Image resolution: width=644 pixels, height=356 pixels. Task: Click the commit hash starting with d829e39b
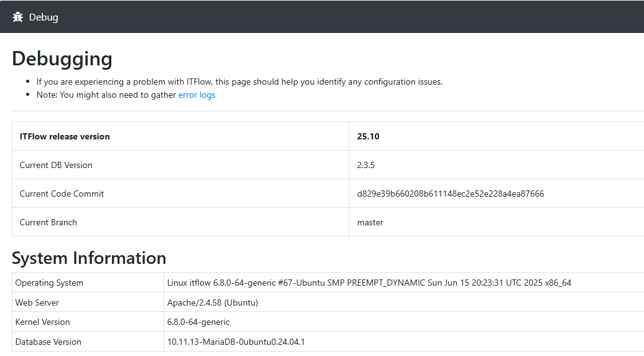450,194
